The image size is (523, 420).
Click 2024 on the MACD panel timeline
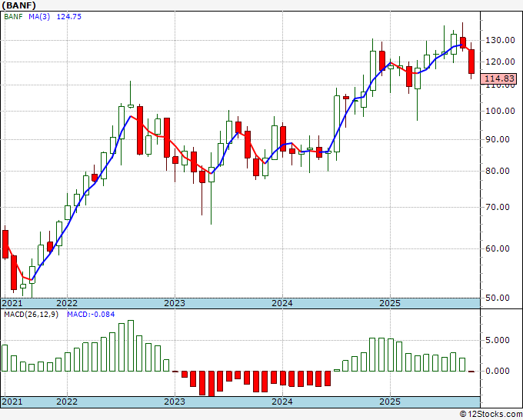(282, 402)
